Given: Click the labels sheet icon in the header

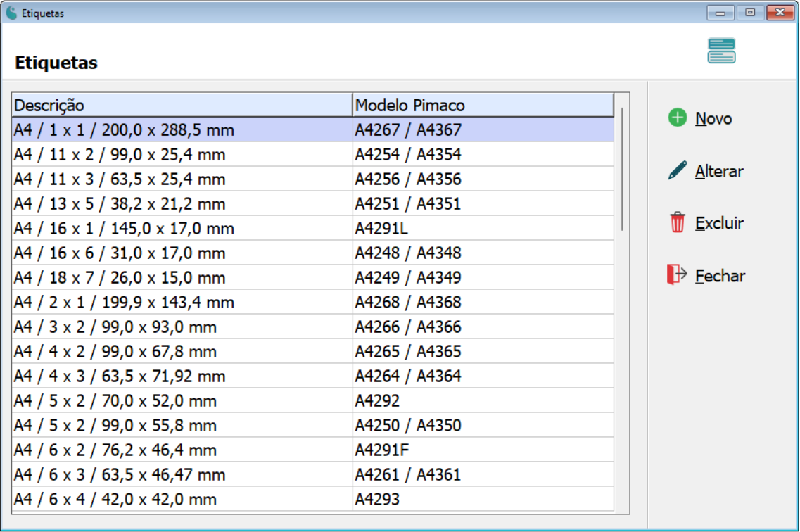Looking at the screenshot, I should pyautogui.click(x=721, y=51).
